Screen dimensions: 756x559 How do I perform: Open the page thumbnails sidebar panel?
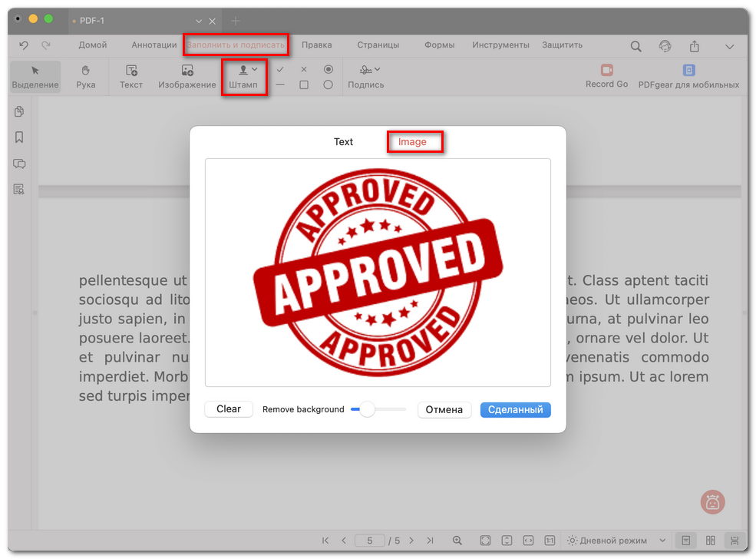[19, 112]
